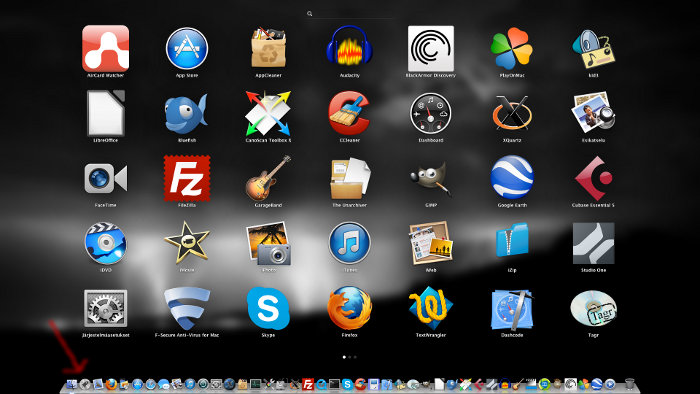Open CCleaner app

coord(350,113)
